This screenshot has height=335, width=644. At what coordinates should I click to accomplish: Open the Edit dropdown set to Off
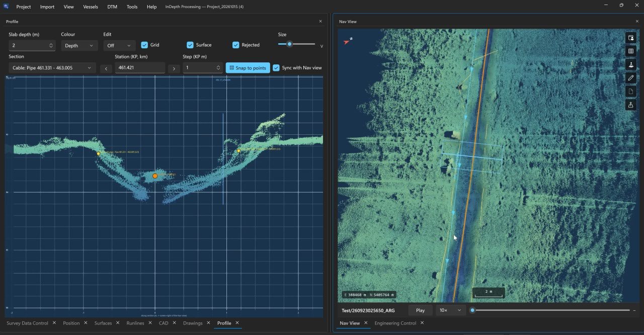pyautogui.click(x=119, y=45)
